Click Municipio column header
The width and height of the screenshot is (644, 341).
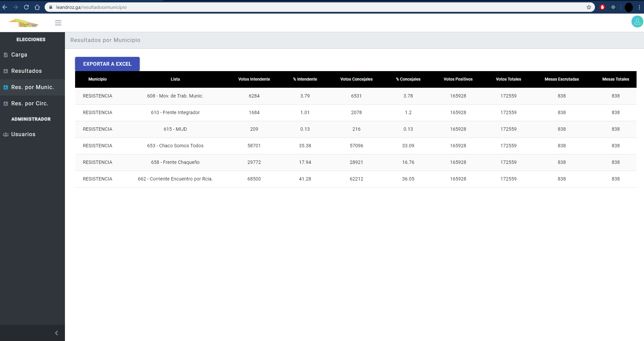tap(97, 79)
